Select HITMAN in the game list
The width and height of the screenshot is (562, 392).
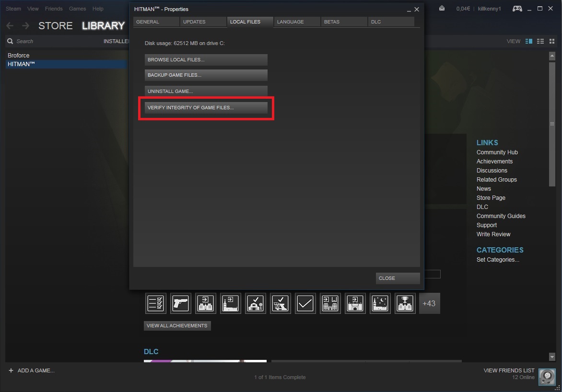[x=67, y=64]
